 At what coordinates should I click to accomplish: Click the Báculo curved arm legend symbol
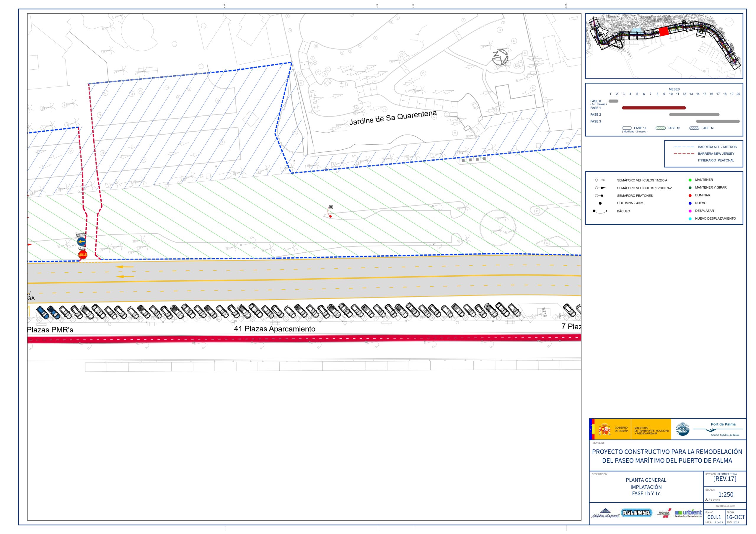pos(600,212)
